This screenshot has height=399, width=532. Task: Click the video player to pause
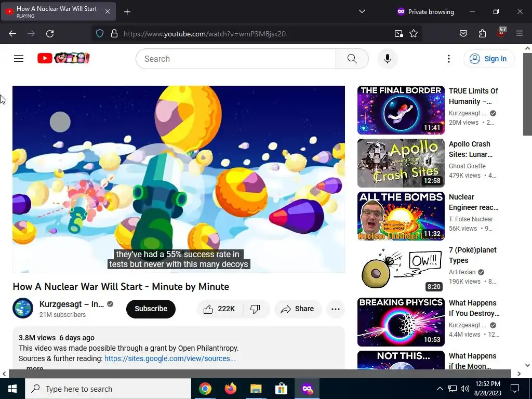(179, 179)
